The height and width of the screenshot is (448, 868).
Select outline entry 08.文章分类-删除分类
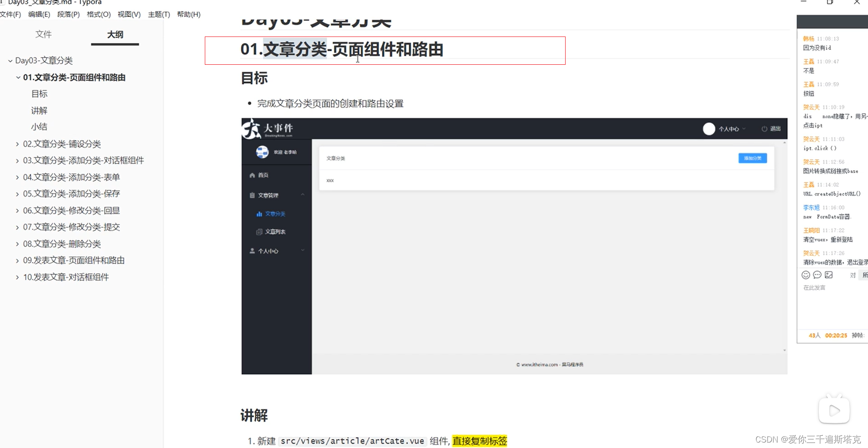click(62, 244)
